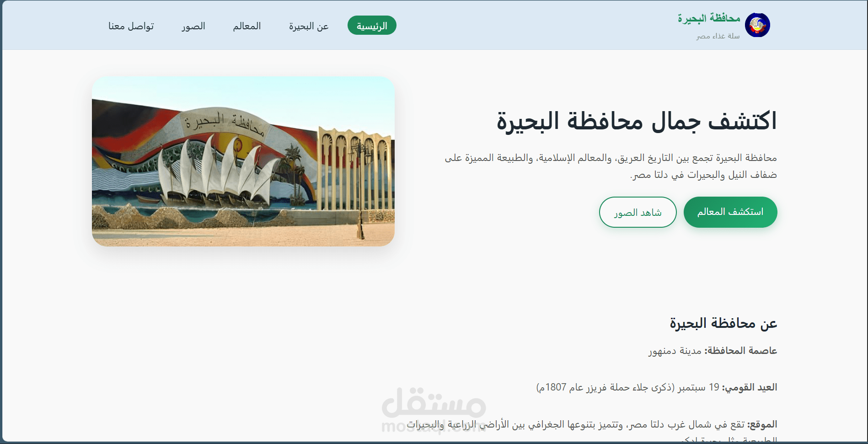
Task: Click the محافظة البحيرة circular logo icon
Action: (758, 25)
